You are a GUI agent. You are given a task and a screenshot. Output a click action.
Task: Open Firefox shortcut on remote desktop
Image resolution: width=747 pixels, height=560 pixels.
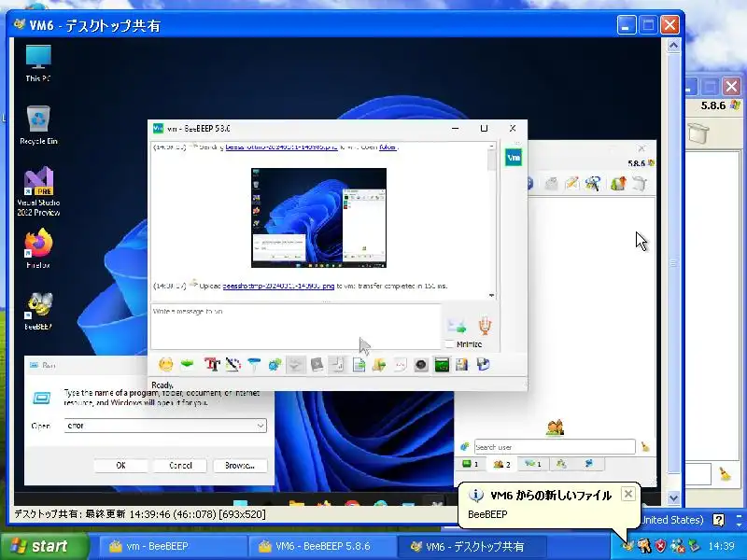pyautogui.click(x=38, y=248)
